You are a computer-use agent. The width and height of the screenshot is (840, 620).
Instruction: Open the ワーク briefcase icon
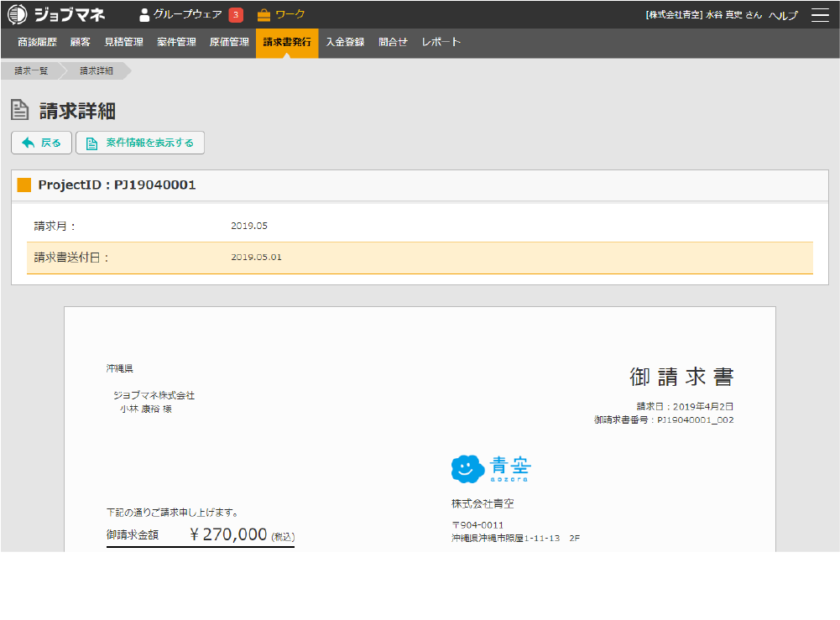pyautogui.click(x=263, y=15)
